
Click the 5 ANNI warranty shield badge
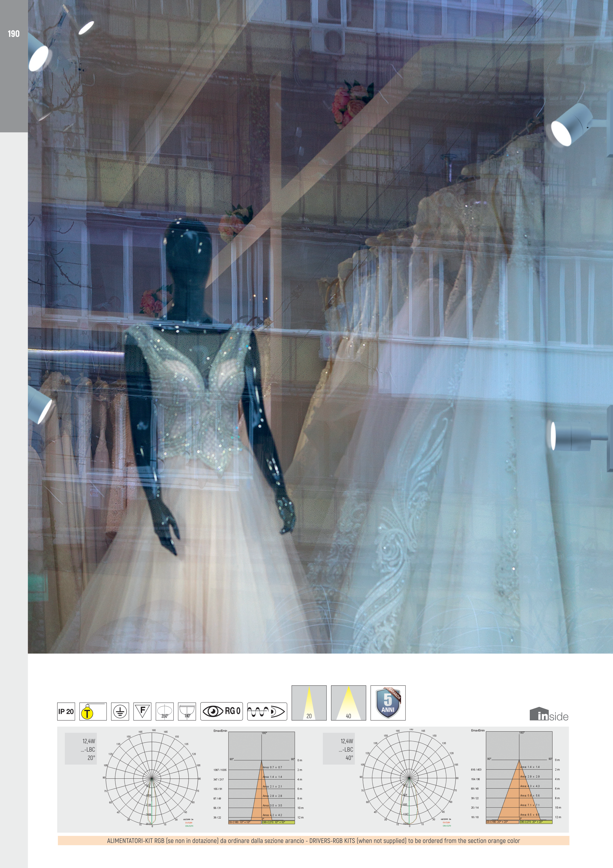pos(388,703)
